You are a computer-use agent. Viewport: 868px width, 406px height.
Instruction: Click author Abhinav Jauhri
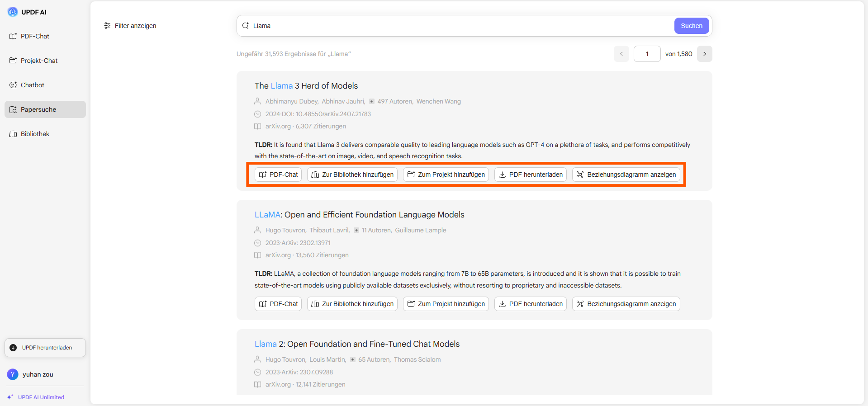pyautogui.click(x=343, y=101)
